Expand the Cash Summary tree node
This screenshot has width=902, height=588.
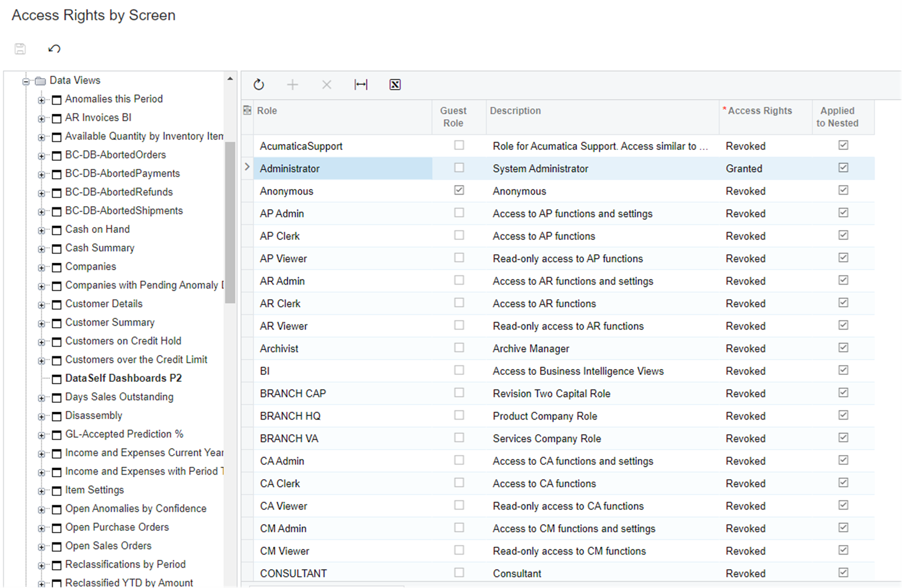tap(42, 249)
